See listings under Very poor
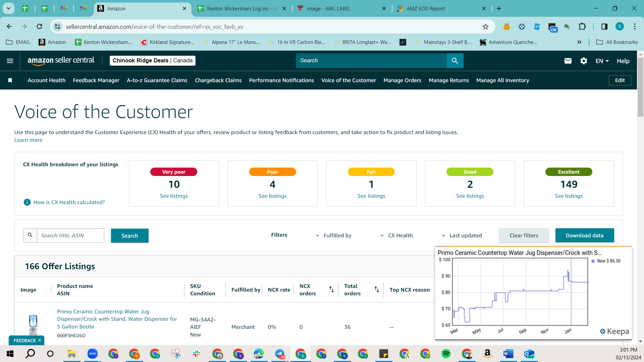 [x=174, y=196]
